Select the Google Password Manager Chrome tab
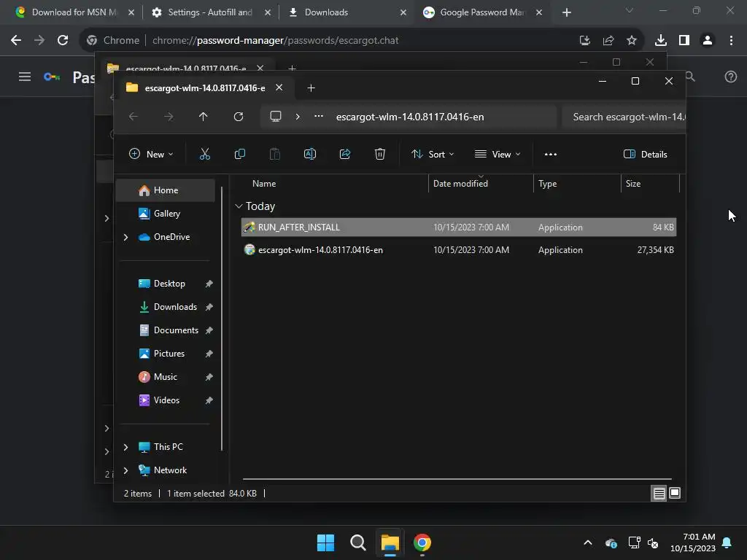This screenshot has width=747, height=560. click(x=482, y=12)
